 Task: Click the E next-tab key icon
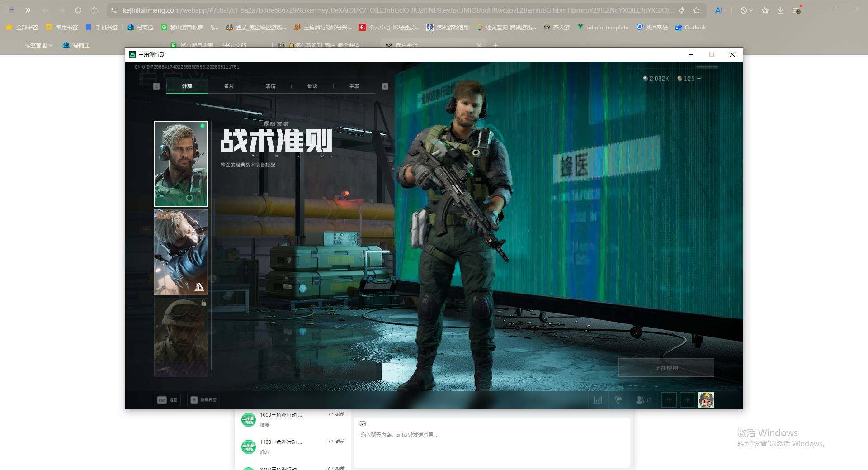(385, 86)
